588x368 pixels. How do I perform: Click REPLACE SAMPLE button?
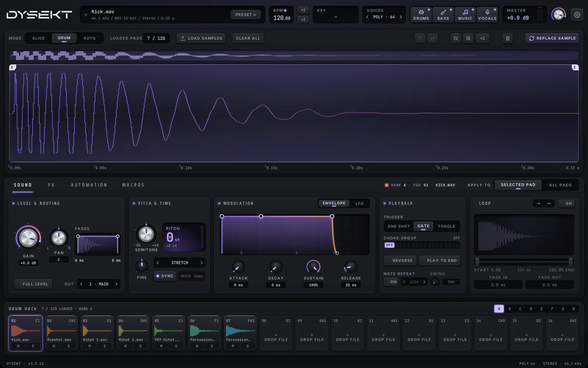click(552, 38)
